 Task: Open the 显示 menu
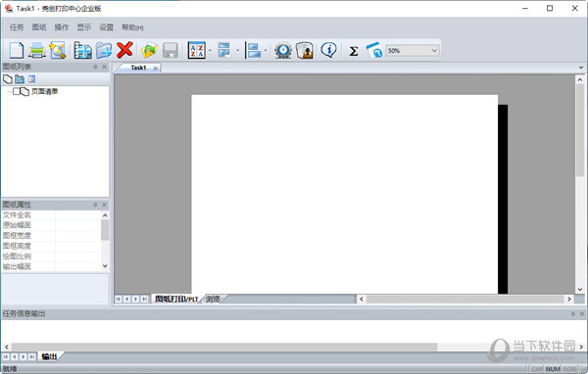click(84, 27)
